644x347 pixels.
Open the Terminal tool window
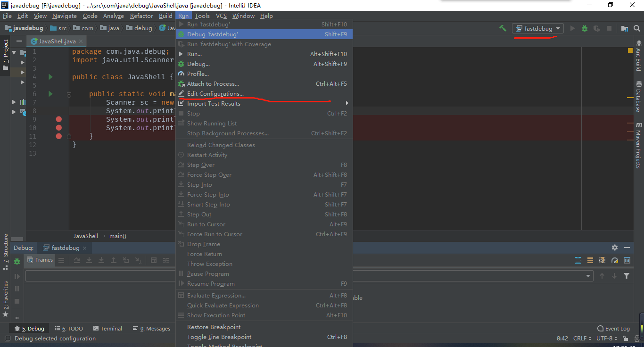point(107,329)
